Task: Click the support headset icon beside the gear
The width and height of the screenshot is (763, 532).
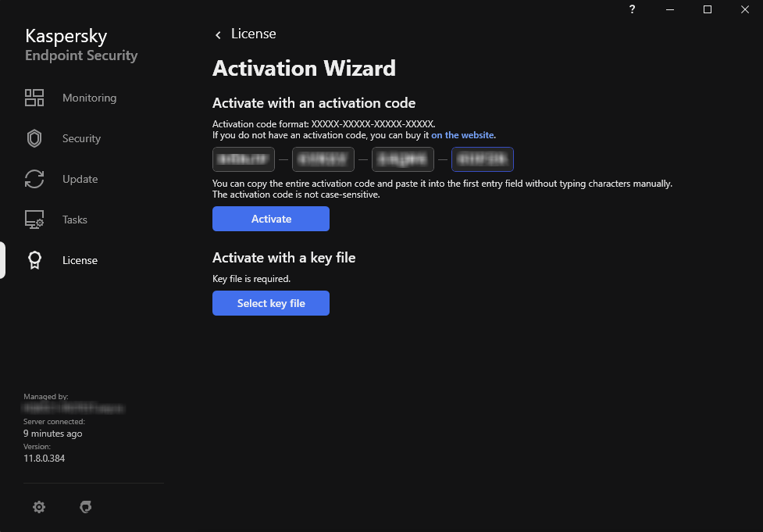Action: coord(86,507)
